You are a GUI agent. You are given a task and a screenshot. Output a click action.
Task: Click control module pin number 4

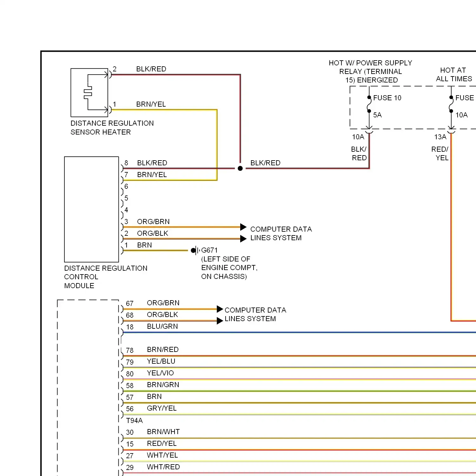click(126, 210)
